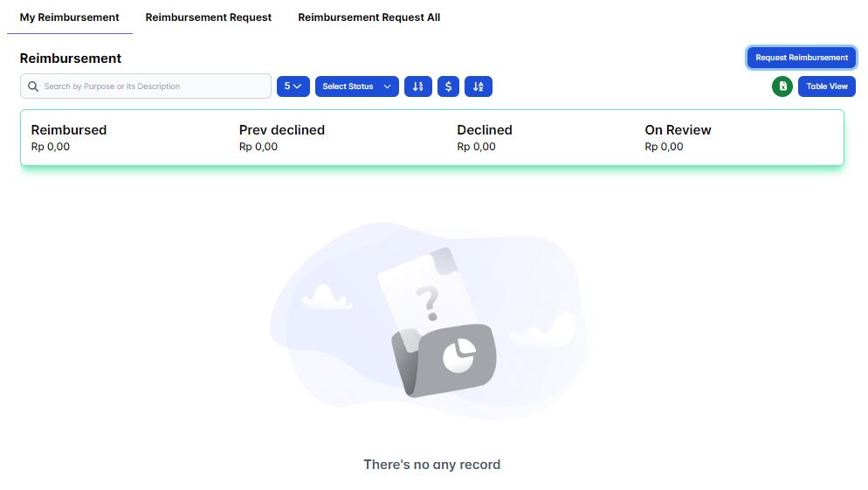Select the Declined amount summary
868x490 pixels.
484,137
